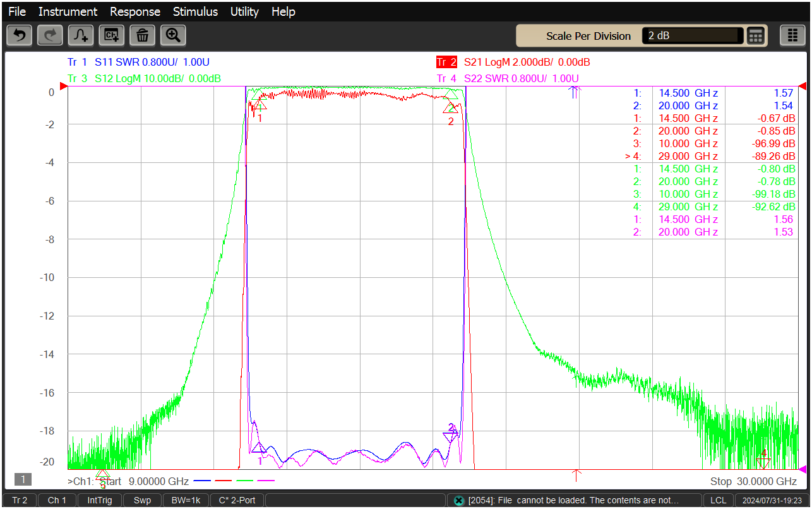
Task: Open the Response menu
Action: pos(135,11)
